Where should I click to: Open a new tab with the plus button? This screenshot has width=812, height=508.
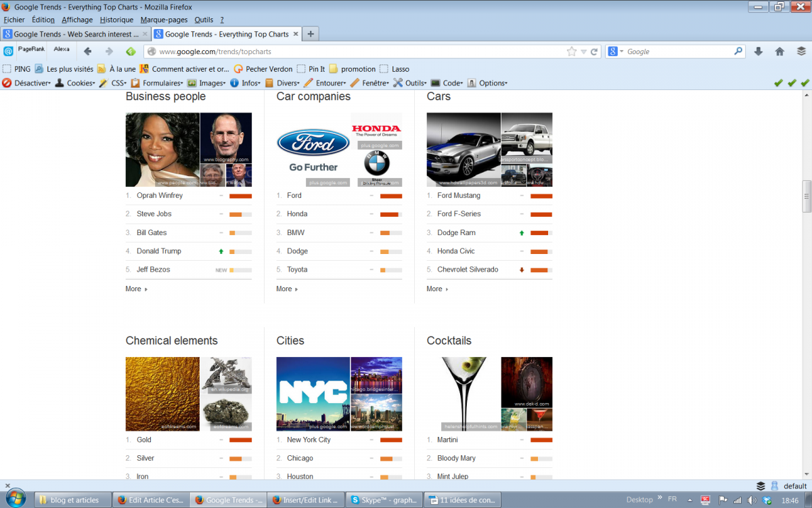point(311,34)
